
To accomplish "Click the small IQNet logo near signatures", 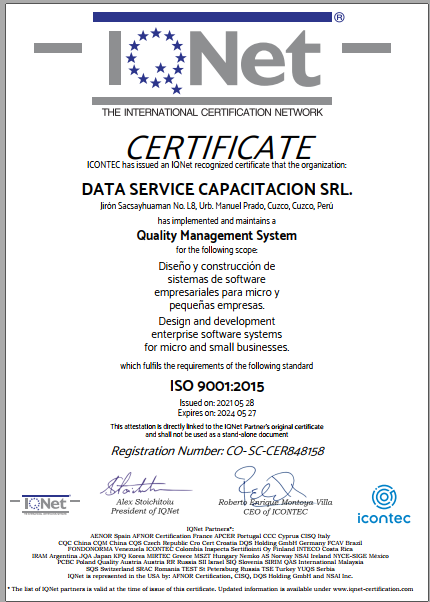I will point(45,504).
